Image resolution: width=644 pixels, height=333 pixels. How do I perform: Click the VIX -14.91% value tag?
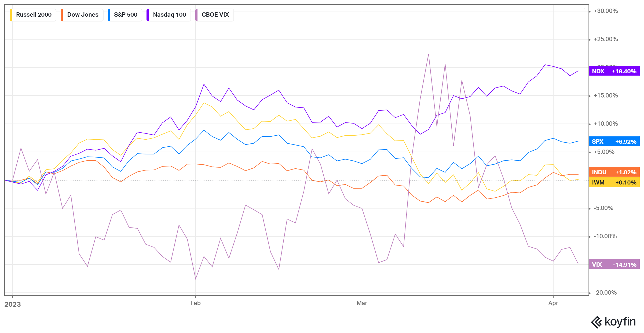[x=614, y=265]
